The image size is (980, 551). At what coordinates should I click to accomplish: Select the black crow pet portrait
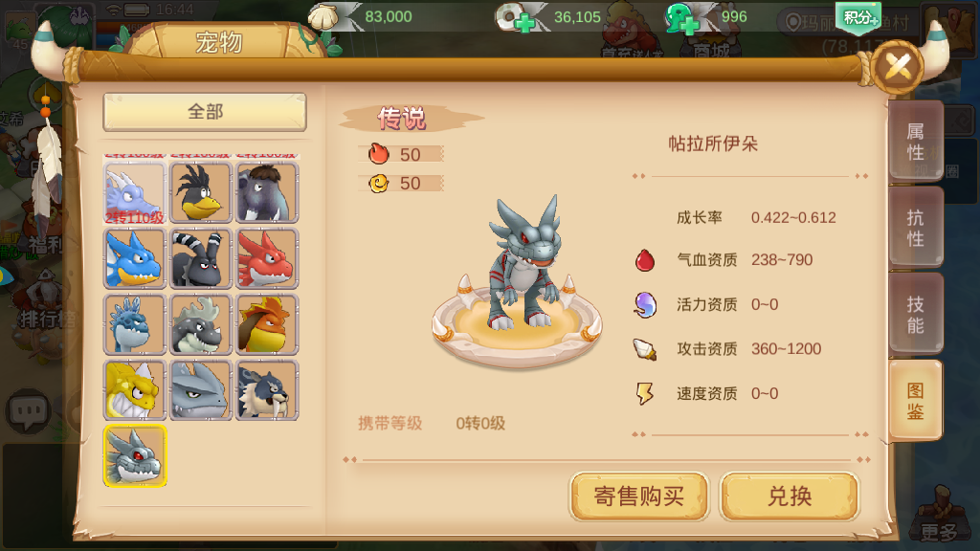(201, 192)
